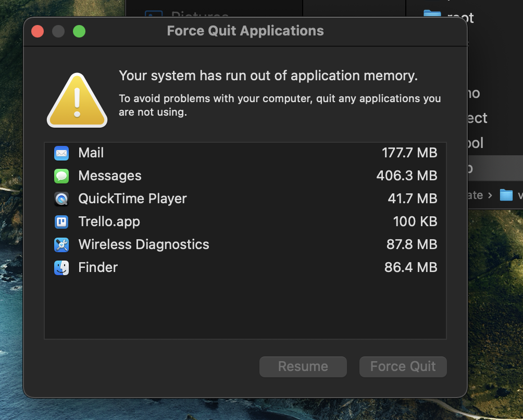This screenshot has width=523, height=420.
Task: Pick the Wireless Diagnostics name label
Action: [144, 245]
